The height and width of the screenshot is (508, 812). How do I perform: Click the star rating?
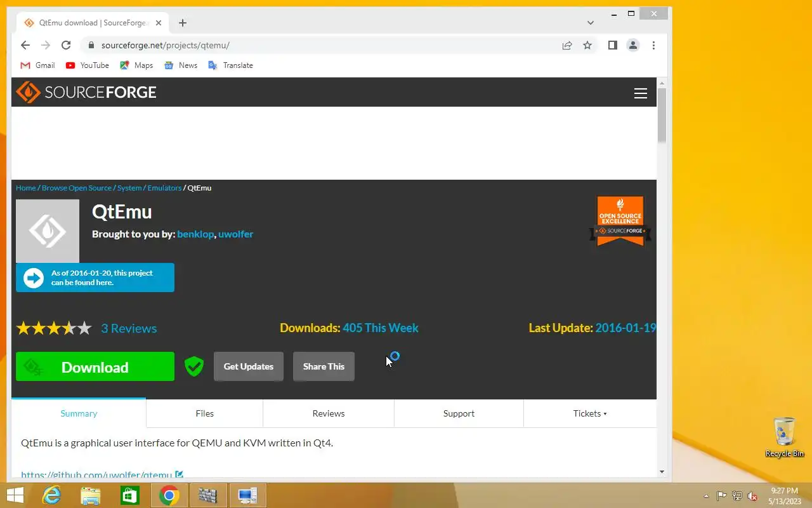[54, 328]
